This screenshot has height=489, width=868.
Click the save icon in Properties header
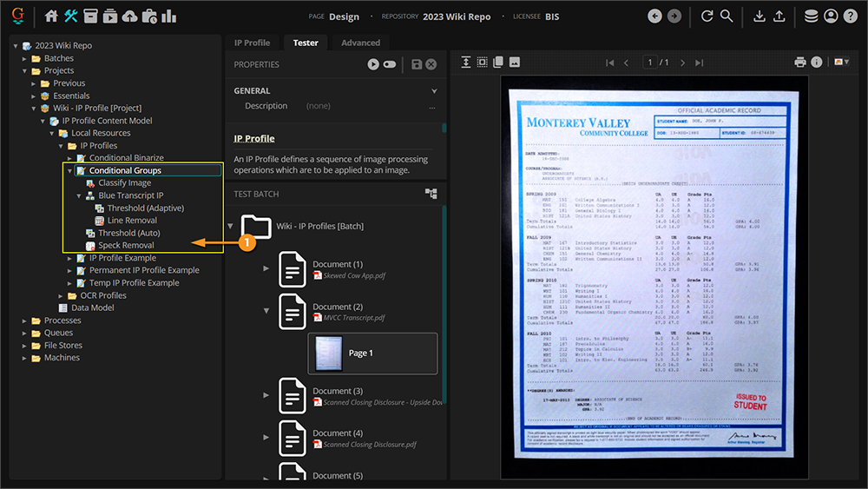click(x=417, y=64)
